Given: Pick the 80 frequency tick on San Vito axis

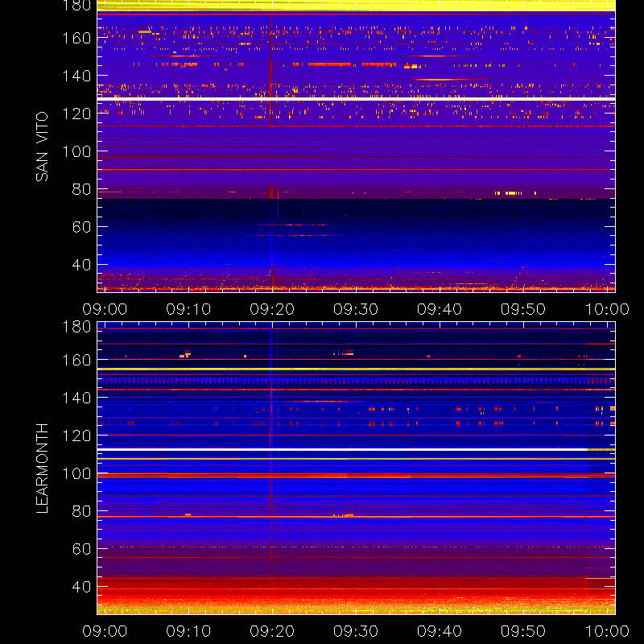Looking at the screenshot, I should 81,189.
